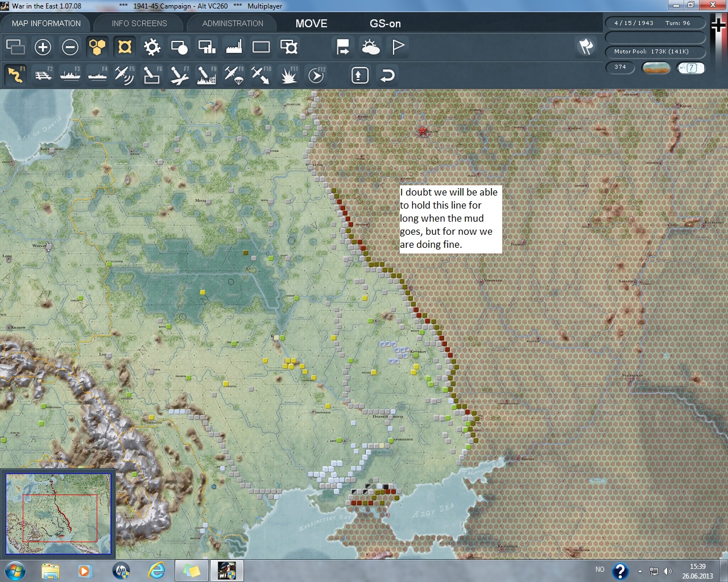Toggle the hex grid overlay button
This screenshot has width=728, height=582.
(97, 47)
